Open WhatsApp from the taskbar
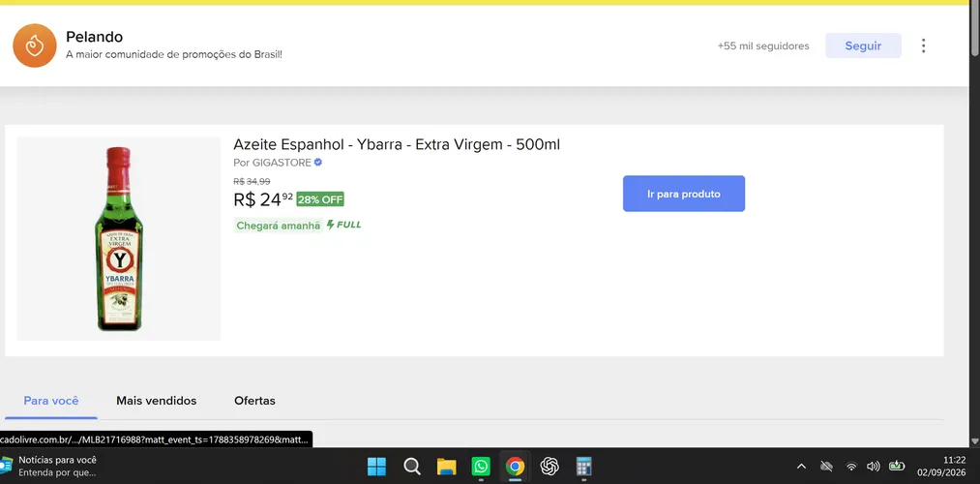980x484 pixels. (481, 467)
